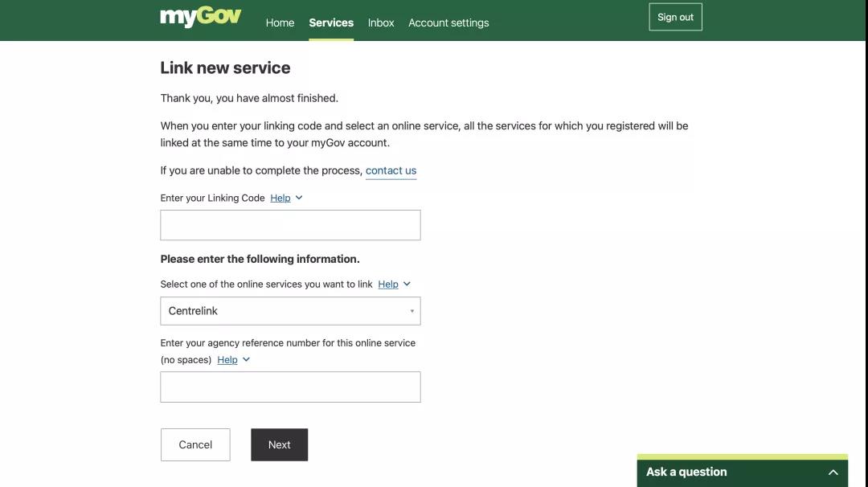The width and height of the screenshot is (868, 487).
Task: Expand chevron beside agency reference Help
Action: [247, 359]
